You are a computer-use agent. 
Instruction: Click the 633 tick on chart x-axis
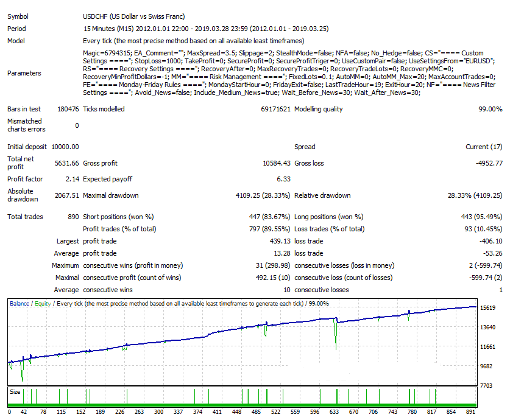335,411
